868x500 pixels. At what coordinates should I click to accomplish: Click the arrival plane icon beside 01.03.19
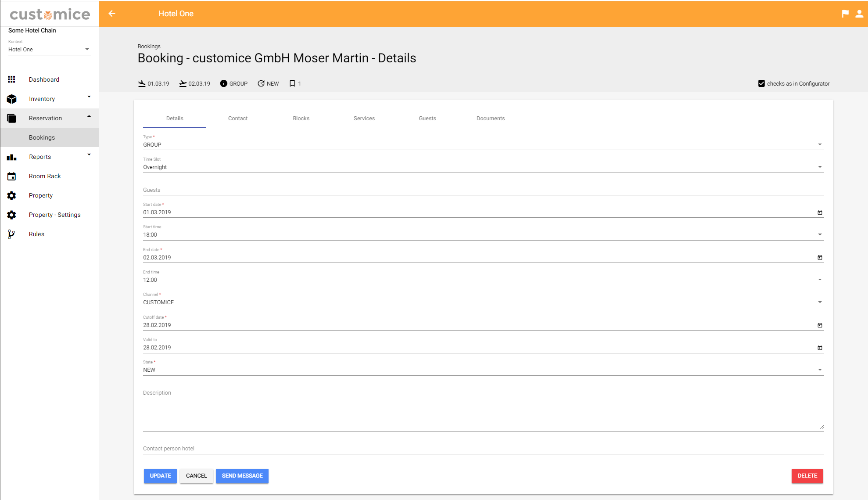coord(142,83)
